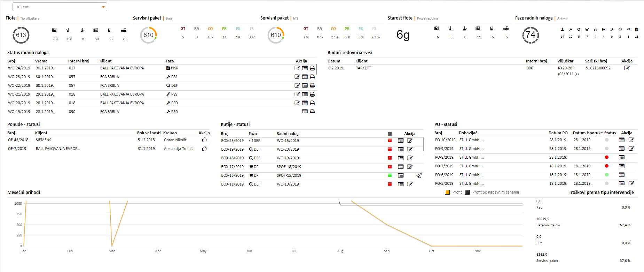Print work order WO-24/2019
644x272 pixels.
pyautogui.click(x=312, y=68)
